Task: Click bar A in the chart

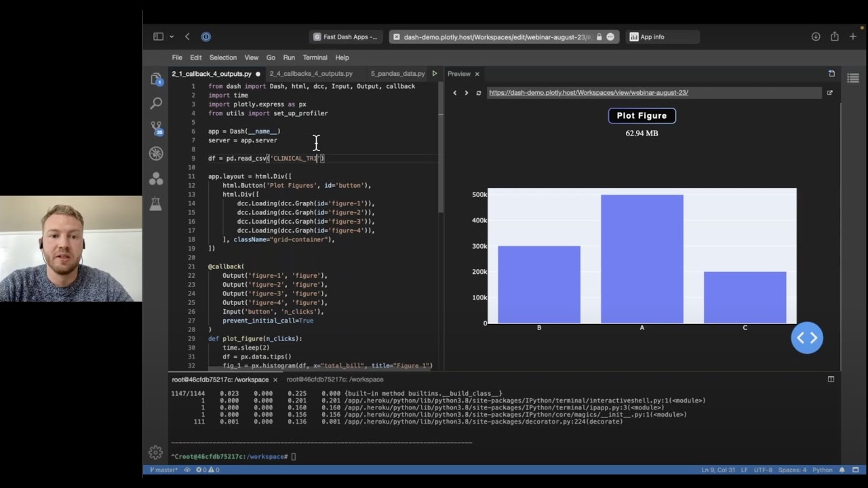Action: pyautogui.click(x=642, y=259)
